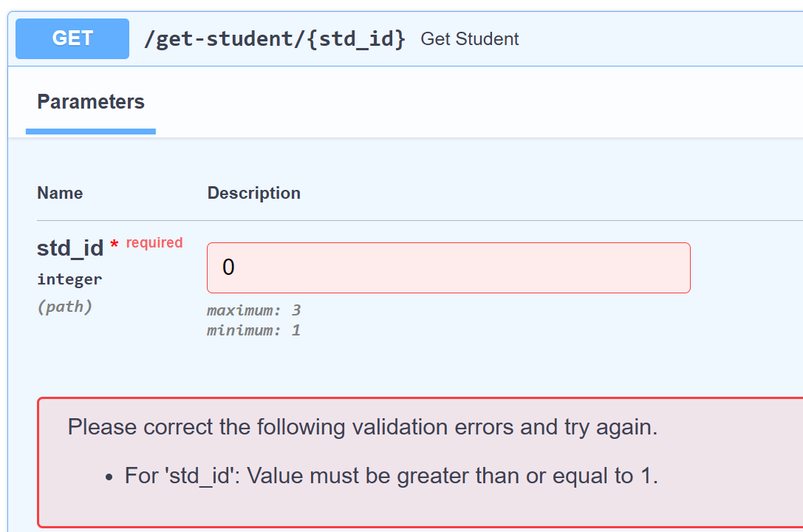Click the bullet point before the std_id error

click(109, 478)
